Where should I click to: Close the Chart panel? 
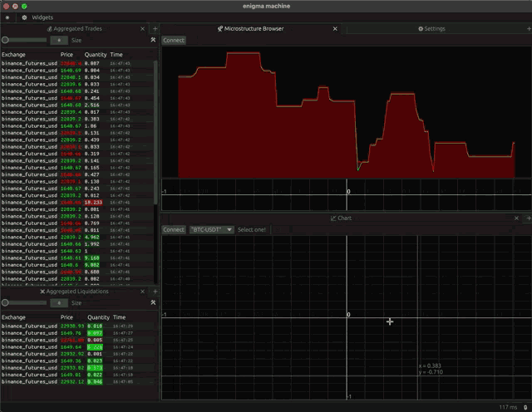click(x=516, y=218)
